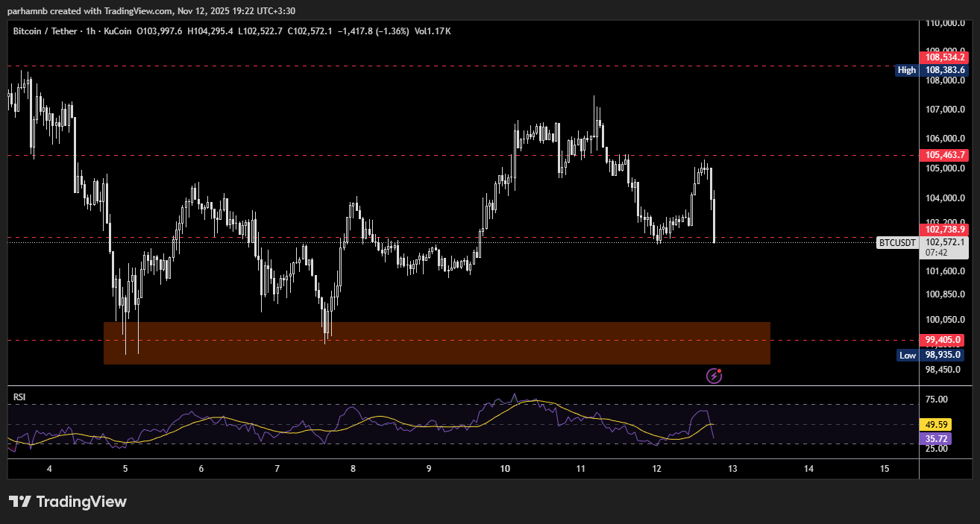980x524 pixels.
Task: Click the purple lightning bolt event icon
Action: 714,376
